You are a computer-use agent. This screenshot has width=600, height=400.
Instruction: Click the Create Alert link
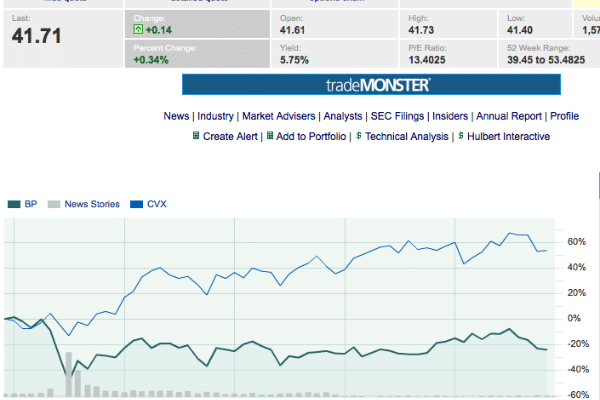230,136
